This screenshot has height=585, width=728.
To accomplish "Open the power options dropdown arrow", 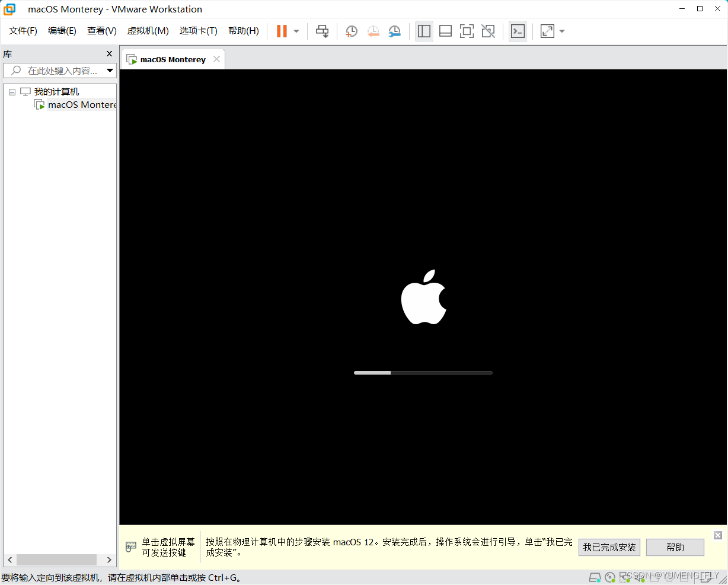I will [296, 31].
